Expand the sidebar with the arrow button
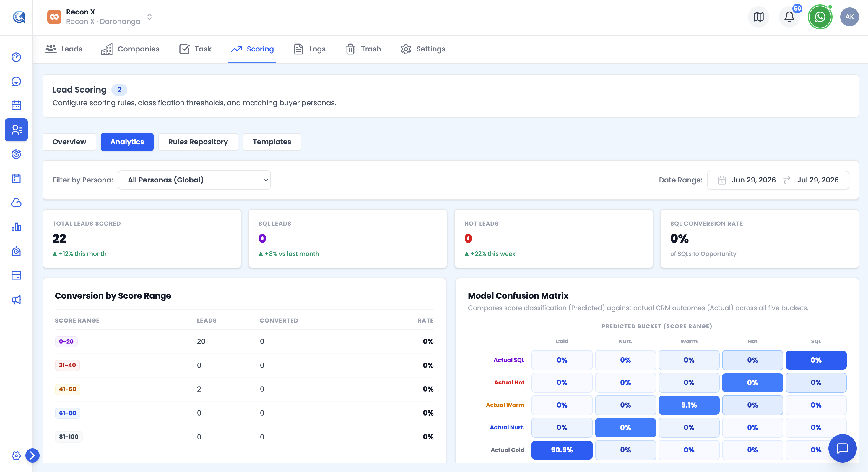The image size is (868, 472). tap(32, 455)
